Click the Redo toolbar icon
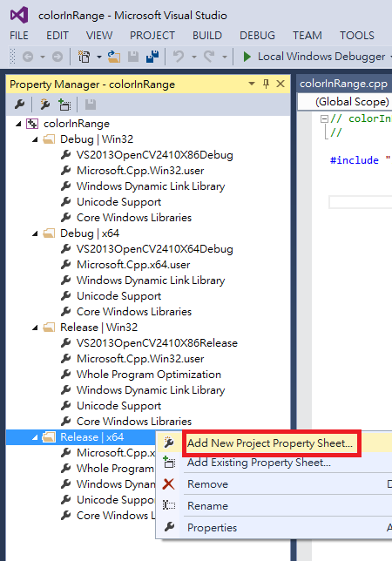Image resolution: width=392 pixels, height=561 pixels. (209, 57)
